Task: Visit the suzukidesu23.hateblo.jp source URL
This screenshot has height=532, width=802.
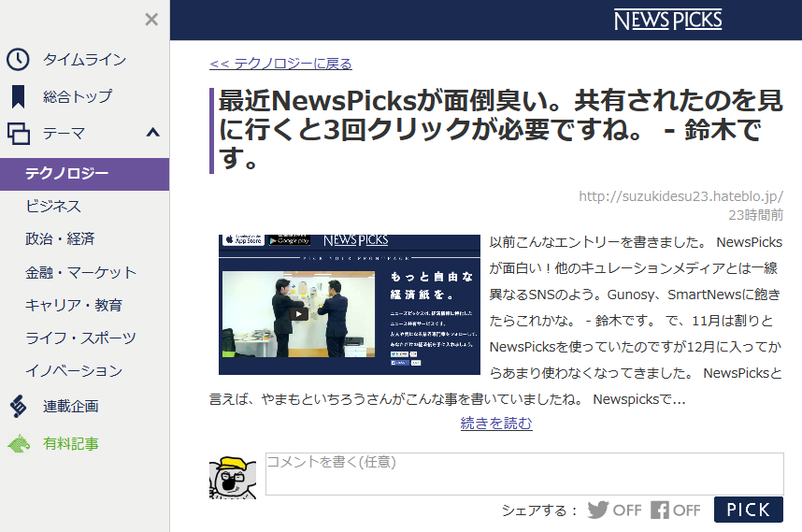Action: pos(680,196)
